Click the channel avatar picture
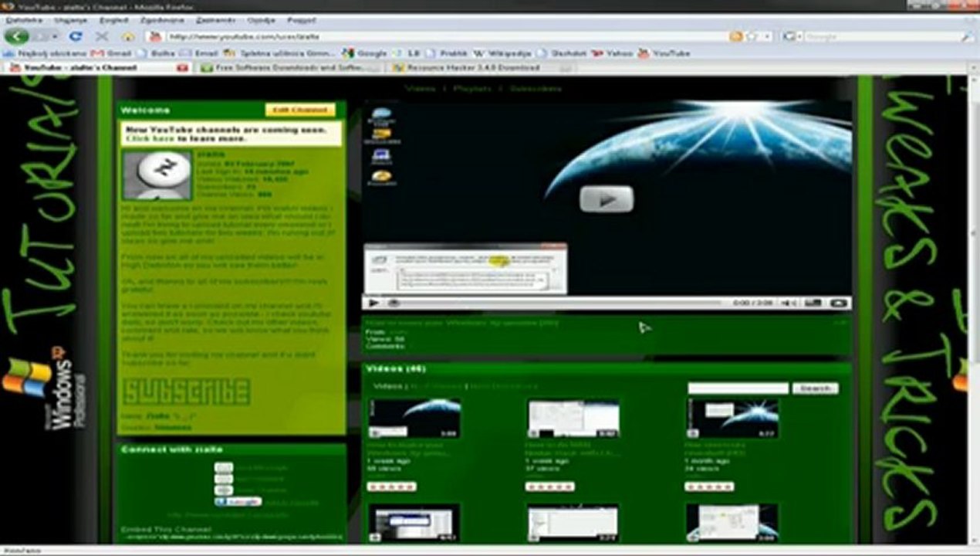980x556 pixels. pyautogui.click(x=157, y=175)
